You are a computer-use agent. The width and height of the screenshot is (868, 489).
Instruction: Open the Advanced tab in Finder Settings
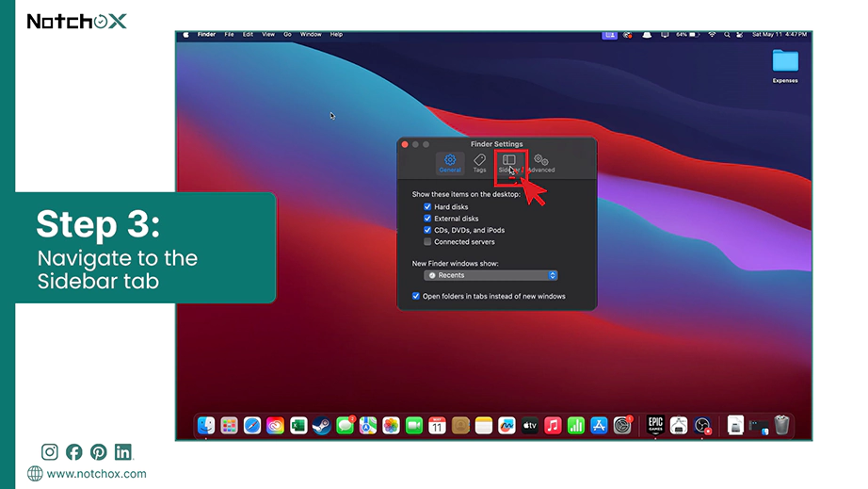coord(540,163)
